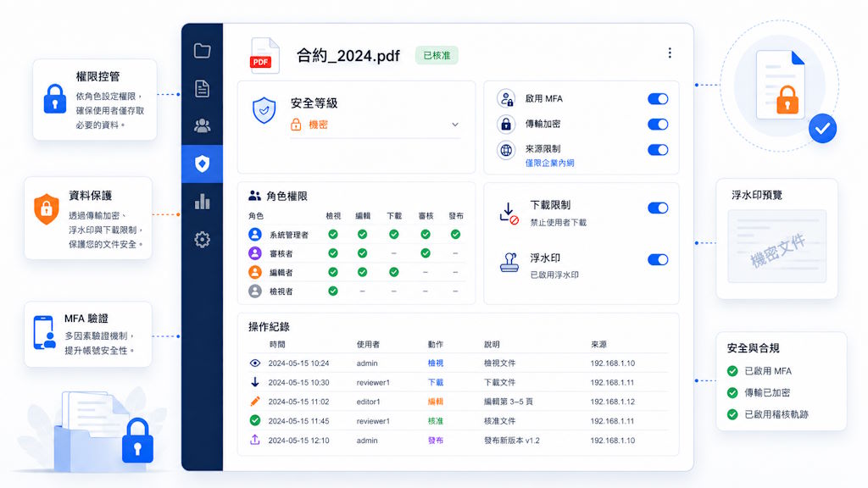Click IP address 192.168.1.12
868x488 pixels.
tap(612, 402)
